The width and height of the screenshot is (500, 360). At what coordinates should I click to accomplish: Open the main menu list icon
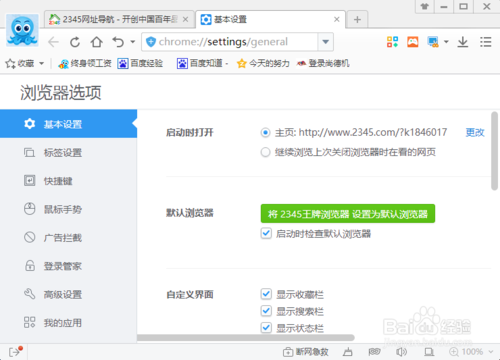pos(486,42)
